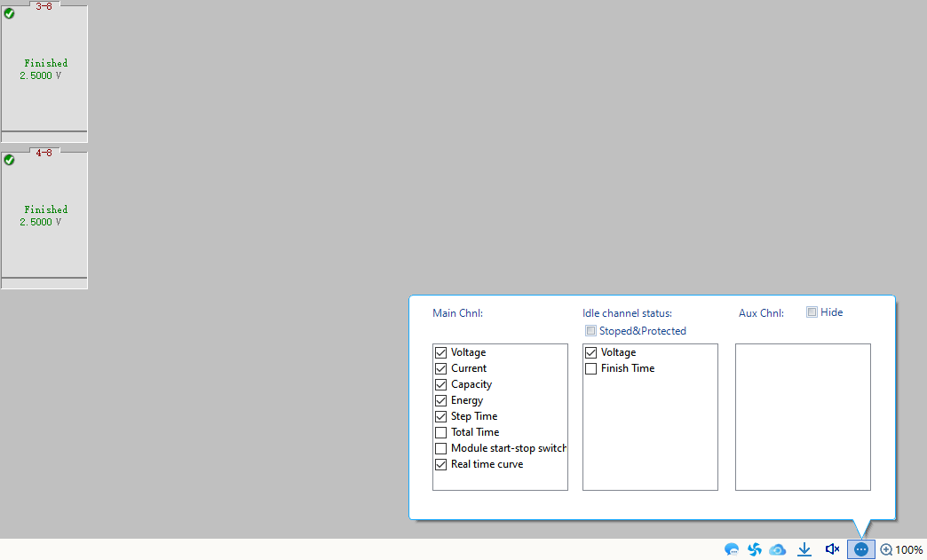Open the cloud sync icon
This screenshot has width=927, height=560.
[x=778, y=549]
